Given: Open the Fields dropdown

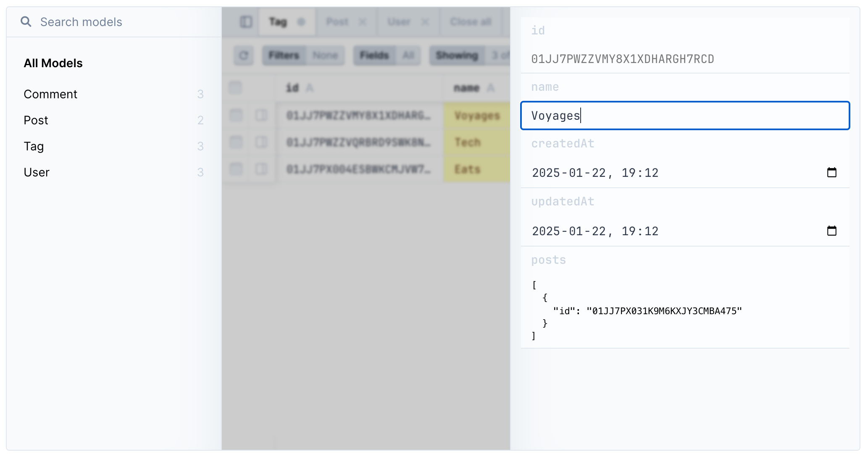Looking at the screenshot, I should [x=387, y=55].
